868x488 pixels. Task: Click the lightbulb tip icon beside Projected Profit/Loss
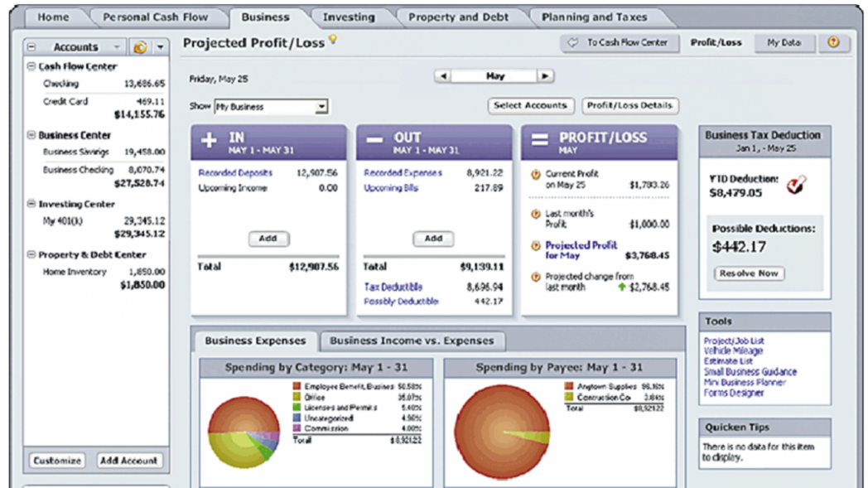pos(333,40)
